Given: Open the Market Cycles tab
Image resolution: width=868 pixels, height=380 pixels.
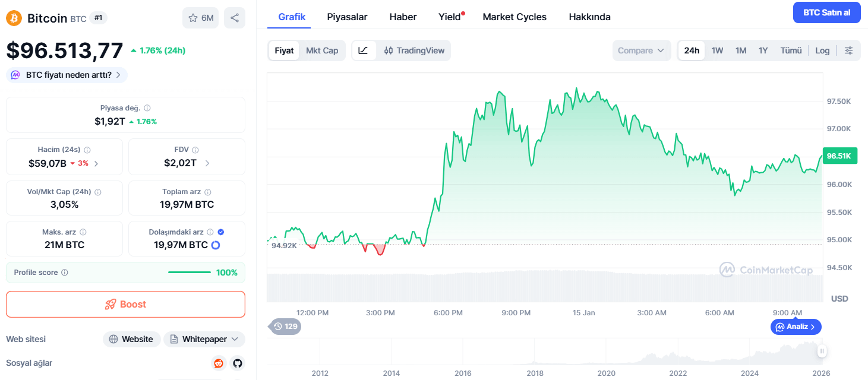Looking at the screenshot, I should (x=514, y=17).
